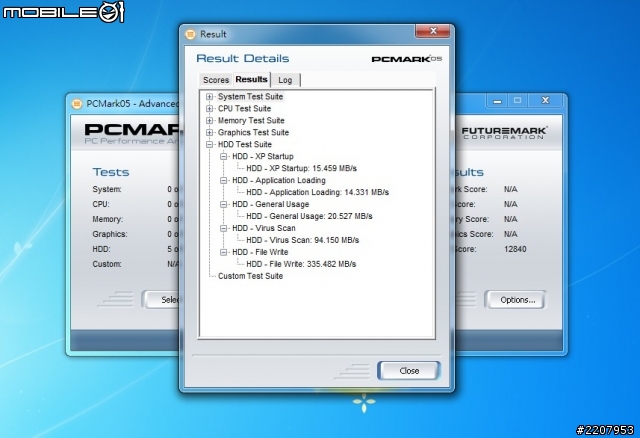Select the HDD - General Usage group label
This screenshot has width=640, height=438.
point(271,204)
